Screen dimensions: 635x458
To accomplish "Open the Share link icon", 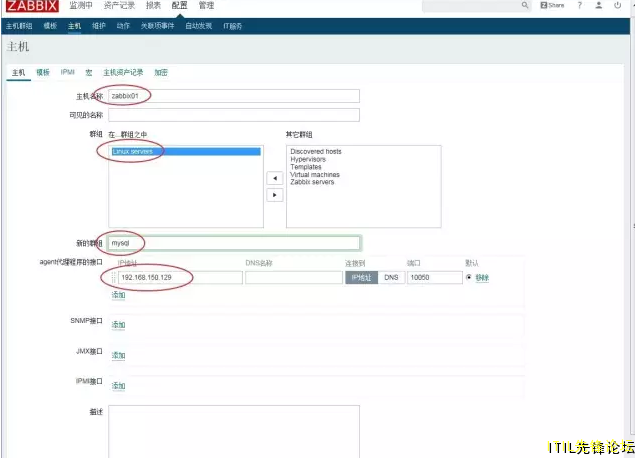I will coord(552,5).
